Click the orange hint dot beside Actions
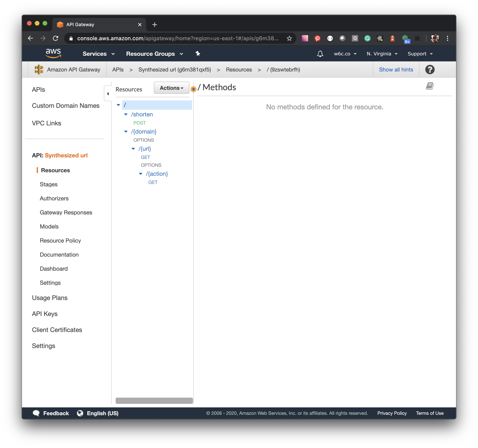The width and height of the screenshot is (478, 448). [x=193, y=89]
